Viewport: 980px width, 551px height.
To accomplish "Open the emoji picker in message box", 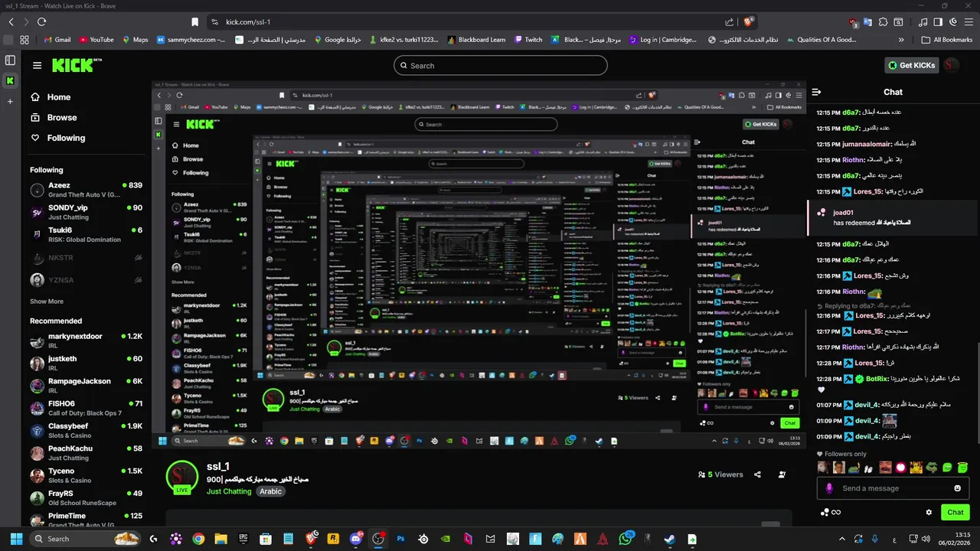I will pyautogui.click(x=957, y=488).
